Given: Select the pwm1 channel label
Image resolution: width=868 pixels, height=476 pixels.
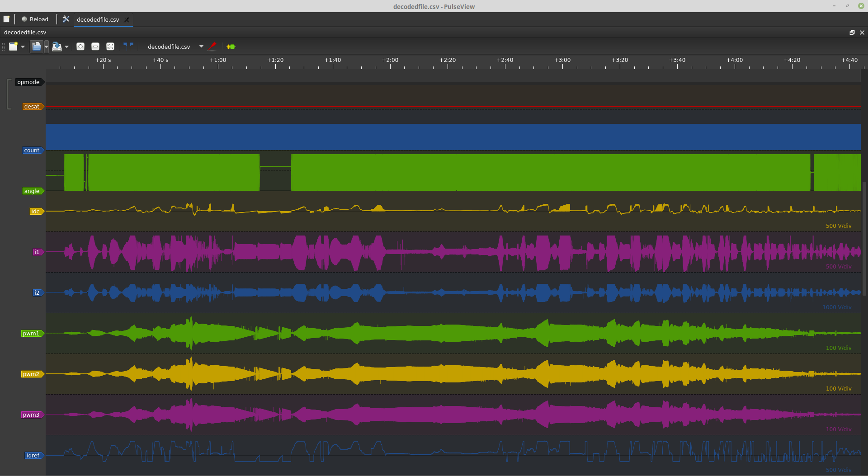Looking at the screenshot, I should point(31,334).
